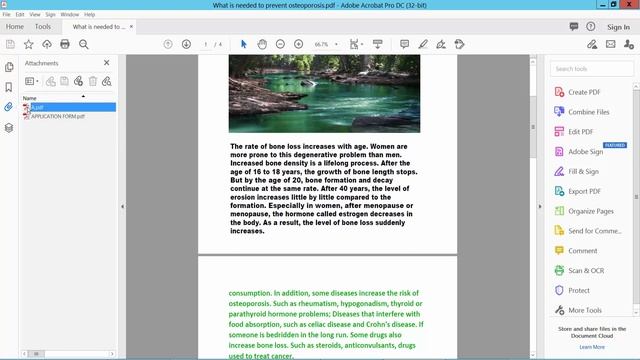Open Page Thumbnails panel
Image resolution: width=640 pixels, height=360 pixels.
tap(9, 67)
